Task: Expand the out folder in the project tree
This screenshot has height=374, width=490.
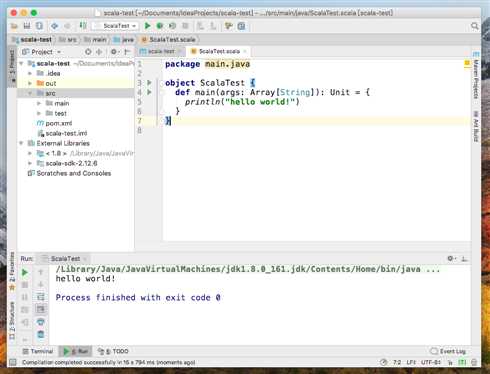Action: pos(30,83)
